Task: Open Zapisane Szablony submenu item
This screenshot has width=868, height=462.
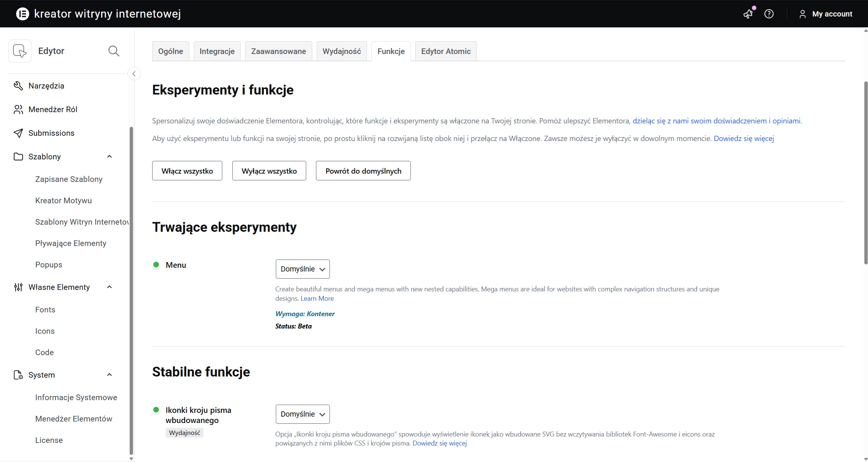Action: click(69, 179)
